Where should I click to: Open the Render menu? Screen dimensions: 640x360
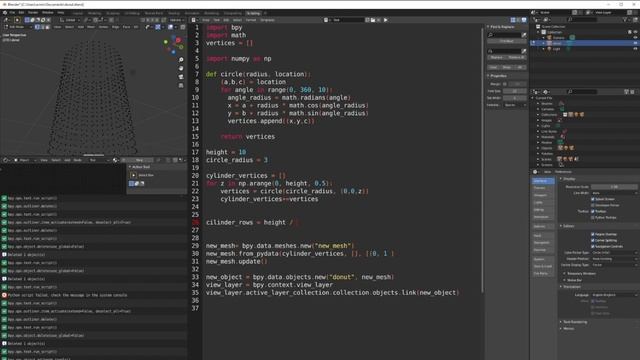coord(33,13)
